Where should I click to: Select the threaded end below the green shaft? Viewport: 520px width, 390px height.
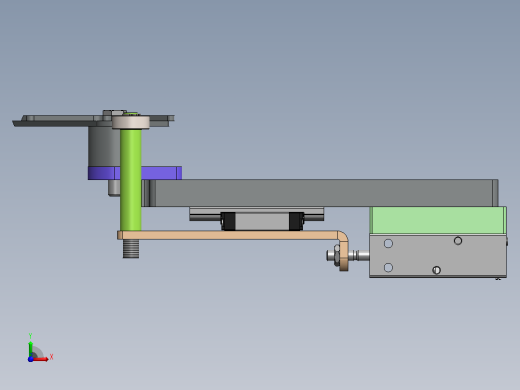click(131, 249)
